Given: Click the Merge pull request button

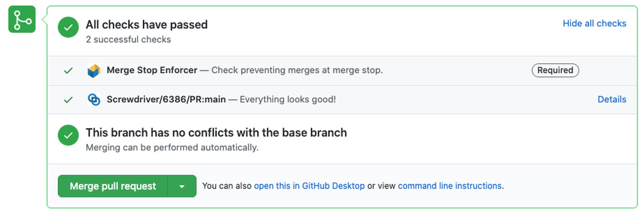Looking at the screenshot, I should pyautogui.click(x=113, y=186).
